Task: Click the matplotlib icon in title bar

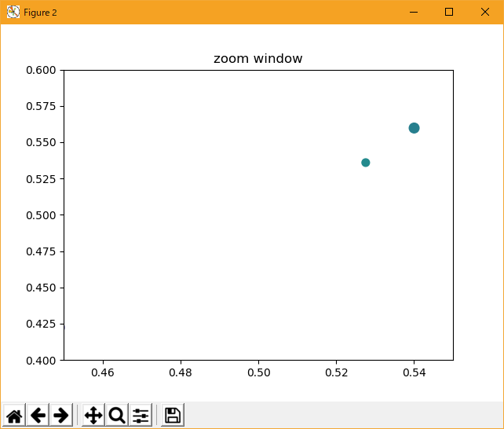Action: point(13,12)
